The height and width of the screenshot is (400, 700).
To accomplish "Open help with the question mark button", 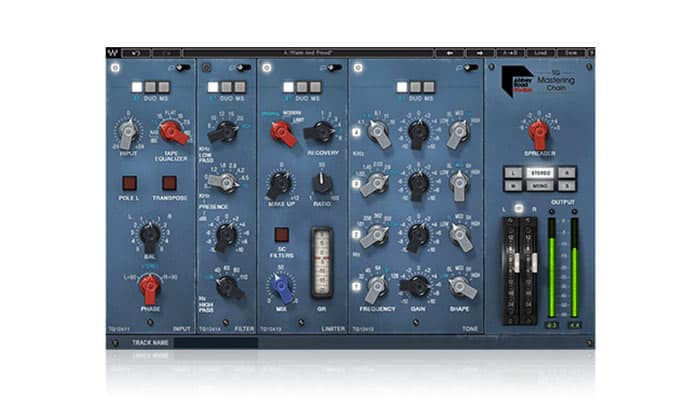I will (x=591, y=53).
